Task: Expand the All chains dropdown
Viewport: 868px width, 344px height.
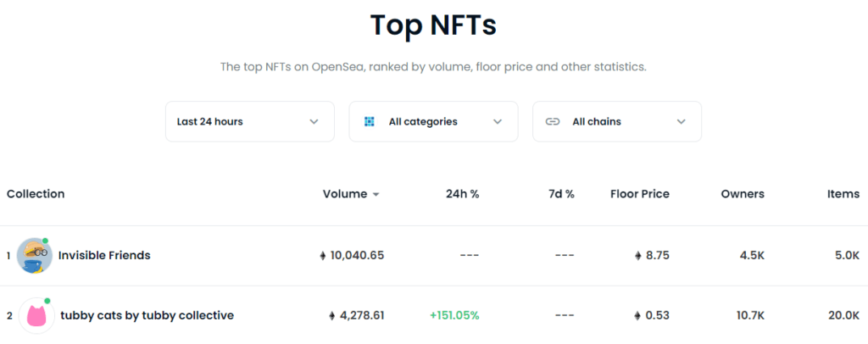Action: [617, 122]
